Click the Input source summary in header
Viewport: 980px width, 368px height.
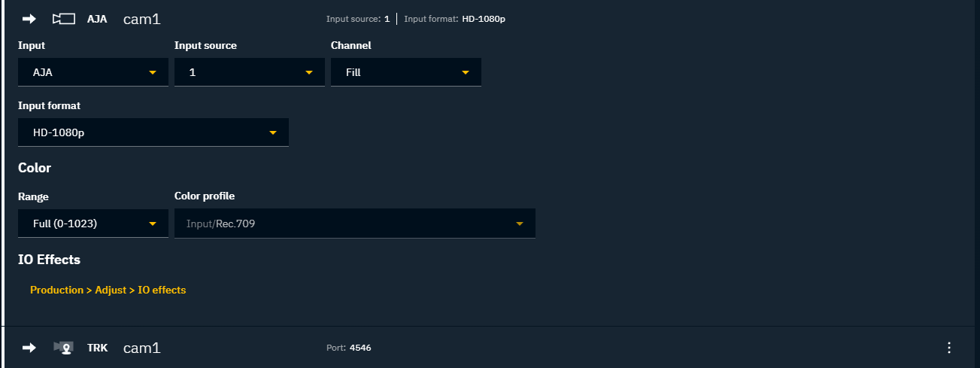point(358,19)
